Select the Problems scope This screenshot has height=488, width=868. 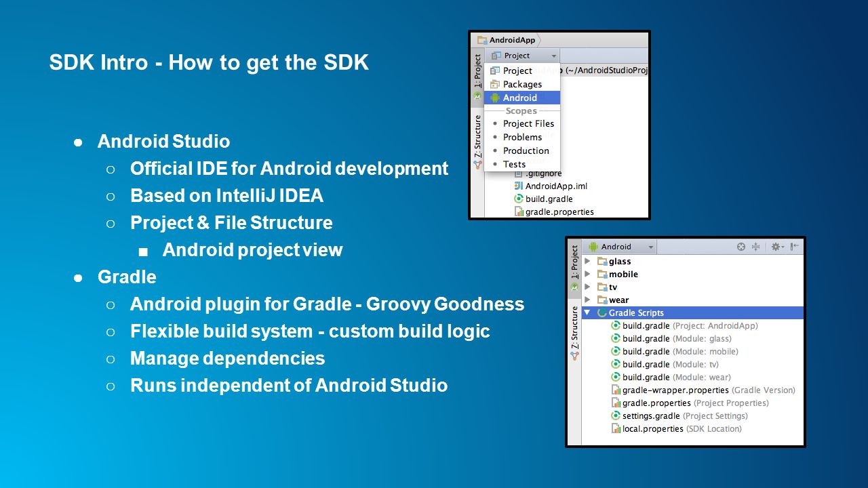522,137
